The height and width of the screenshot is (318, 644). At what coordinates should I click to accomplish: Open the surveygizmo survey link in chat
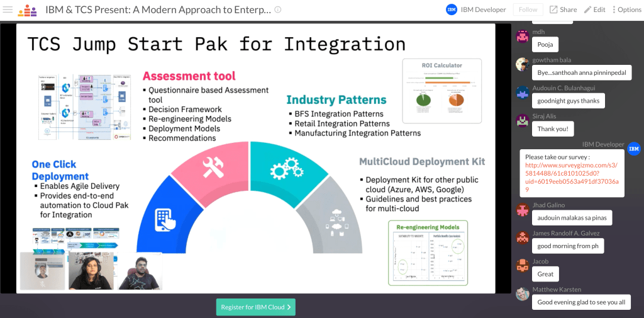(x=571, y=178)
